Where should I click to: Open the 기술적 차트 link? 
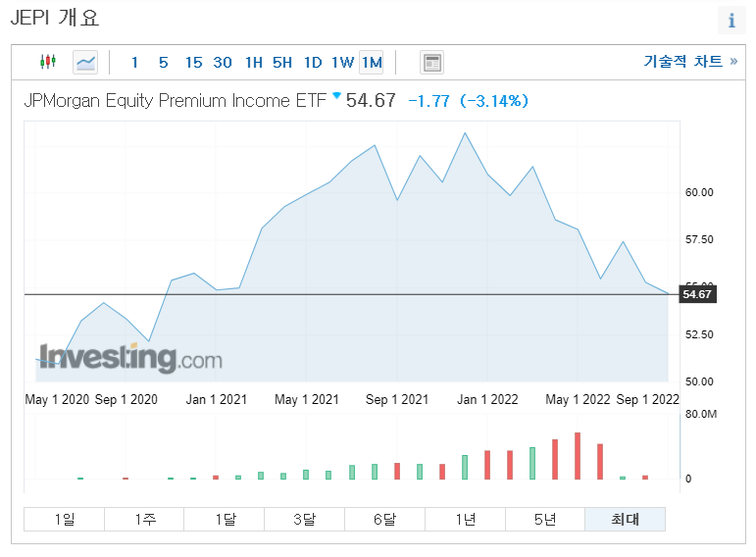coord(690,61)
